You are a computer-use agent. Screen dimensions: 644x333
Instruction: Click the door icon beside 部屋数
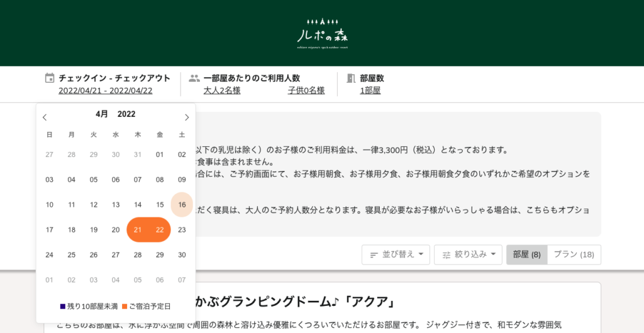(x=351, y=78)
